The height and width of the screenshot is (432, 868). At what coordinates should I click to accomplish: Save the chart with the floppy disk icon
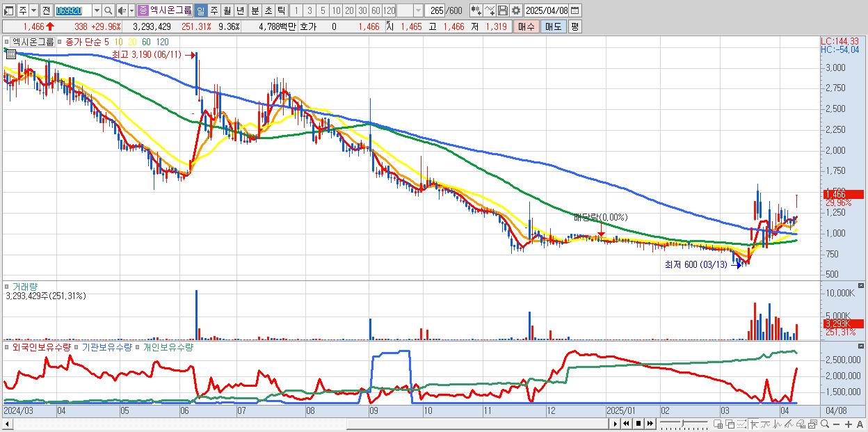coord(503,10)
